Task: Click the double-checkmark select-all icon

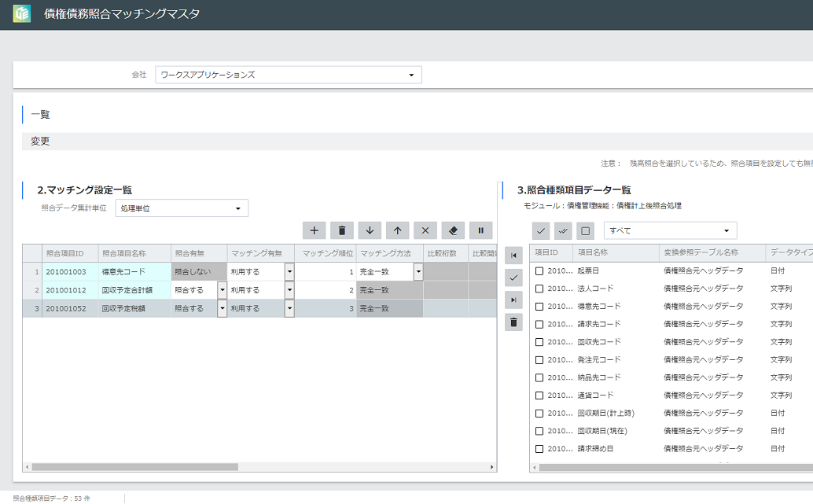Action: click(563, 230)
